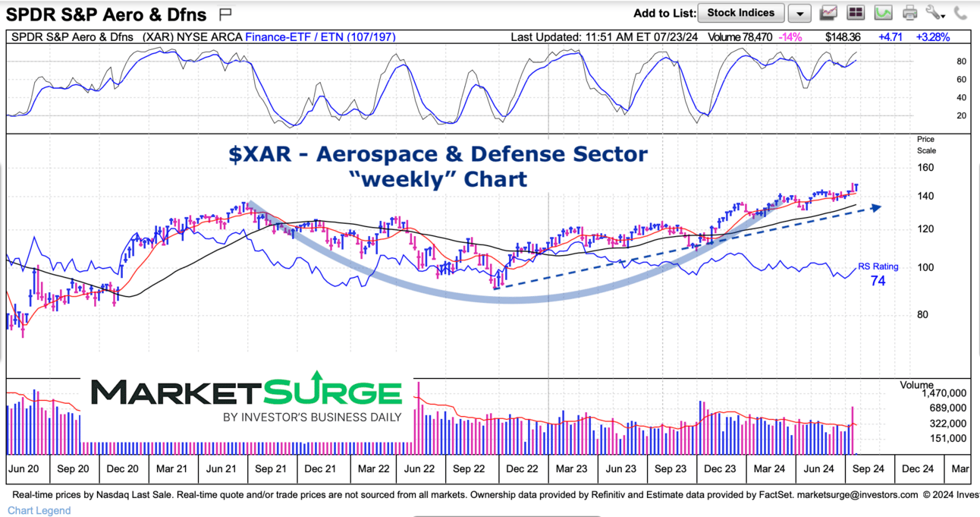The image size is (980, 517).
Task: Select the Sep 20 date marker
Action: [x=74, y=468]
